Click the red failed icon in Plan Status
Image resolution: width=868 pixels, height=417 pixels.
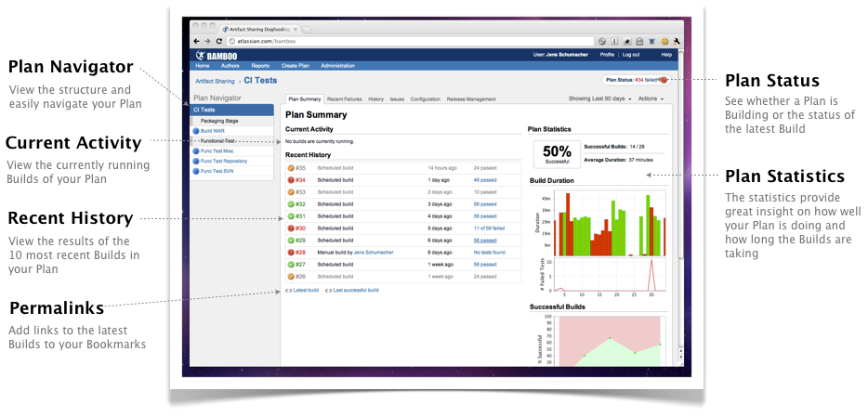coord(664,80)
